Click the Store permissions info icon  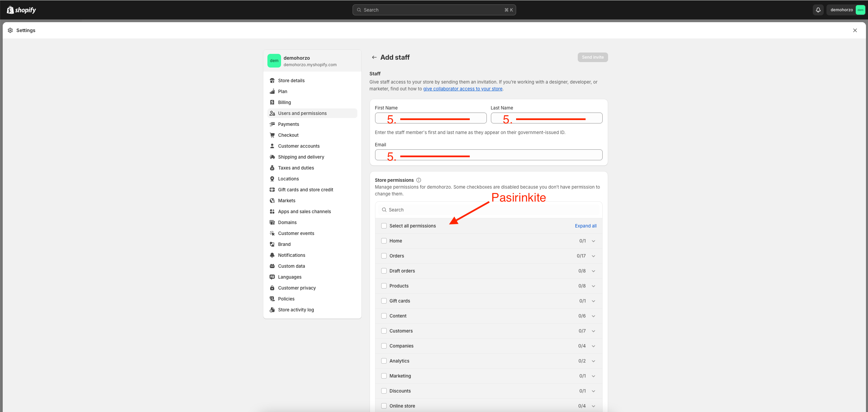pyautogui.click(x=419, y=180)
